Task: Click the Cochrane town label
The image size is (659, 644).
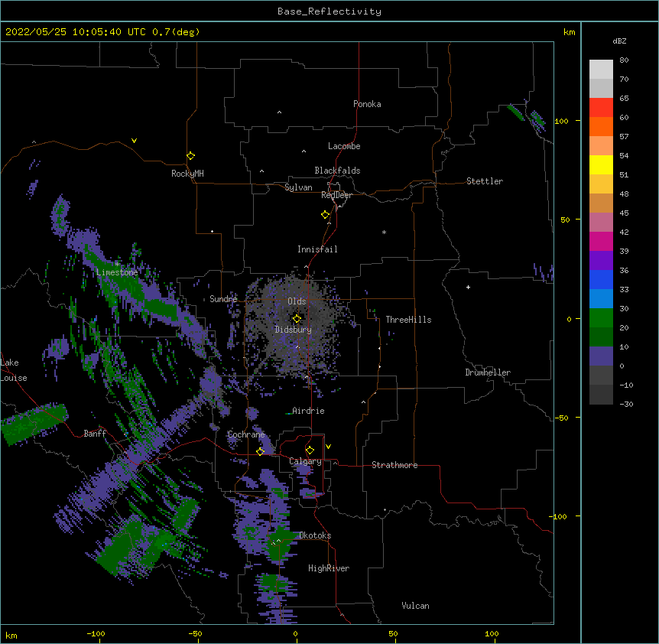Action: pyautogui.click(x=246, y=434)
